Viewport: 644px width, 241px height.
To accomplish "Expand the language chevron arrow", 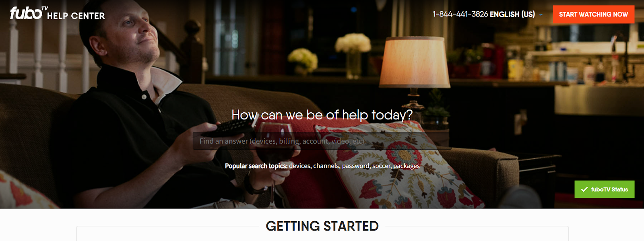I will point(541,14).
